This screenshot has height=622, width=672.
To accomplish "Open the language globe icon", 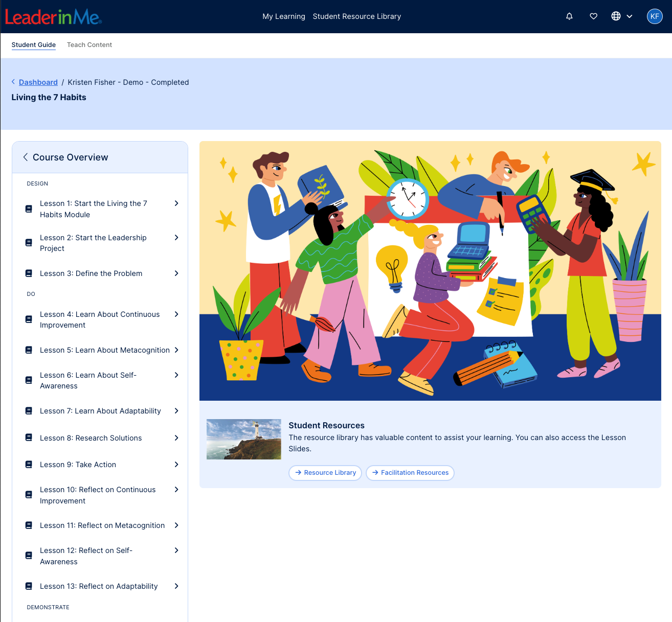I will pos(616,16).
